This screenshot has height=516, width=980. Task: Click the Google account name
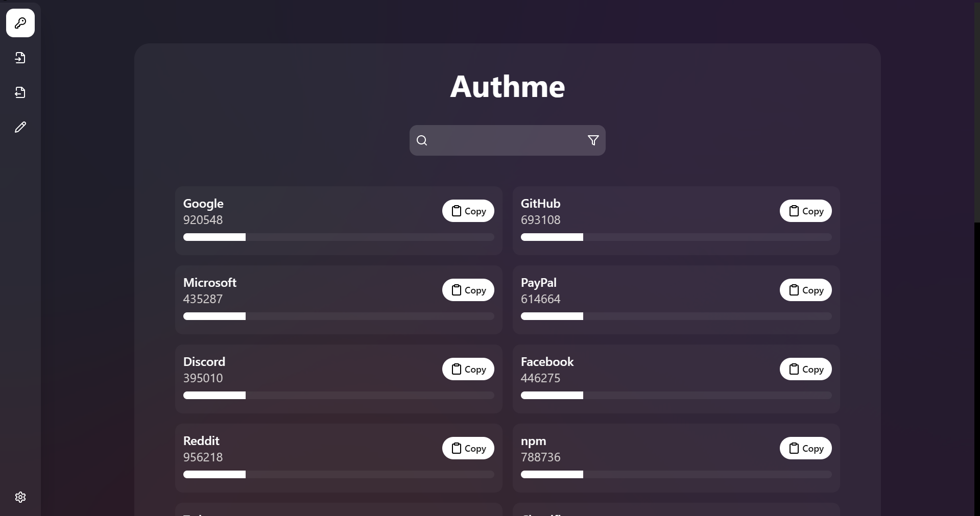point(203,204)
